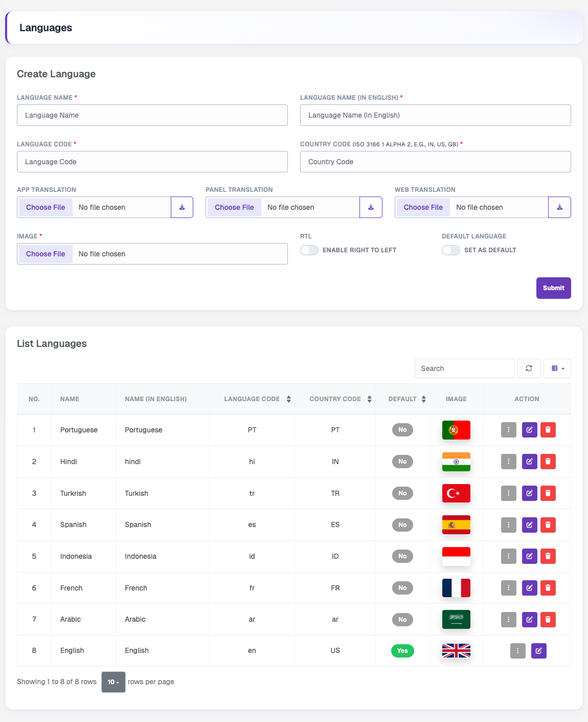
Task: Sort table by Country Code column
Action: (x=335, y=399)
